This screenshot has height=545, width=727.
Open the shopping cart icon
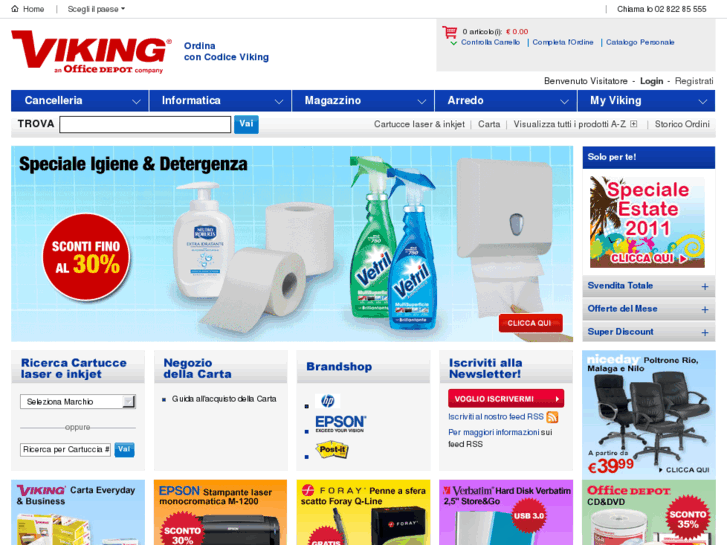[449, 32]
